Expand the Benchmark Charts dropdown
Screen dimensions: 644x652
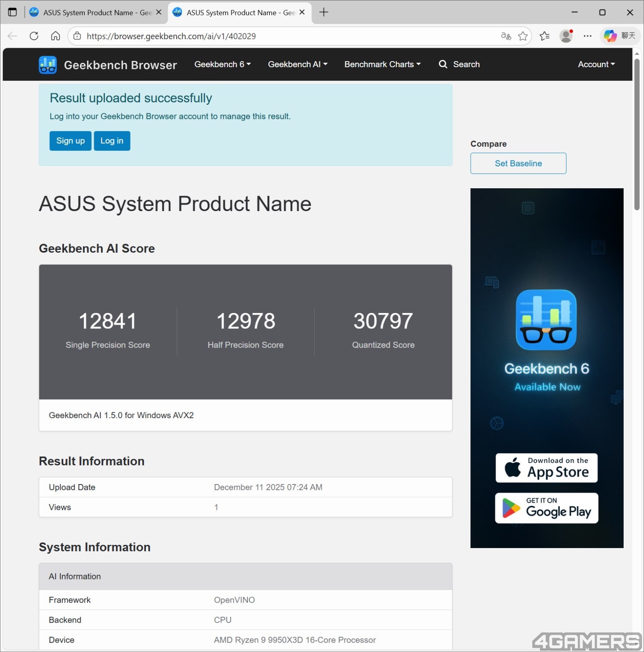pyautogui.click(x=382, y=64)
